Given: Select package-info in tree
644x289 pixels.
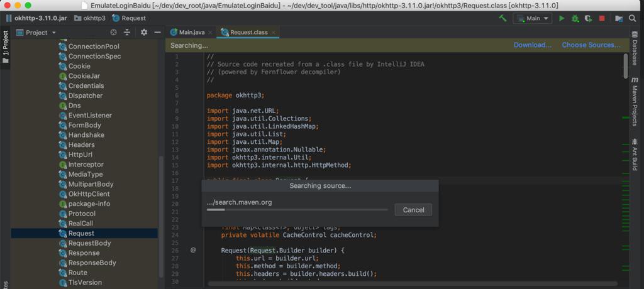Looking at the screenshot, I should click(85, 204).
